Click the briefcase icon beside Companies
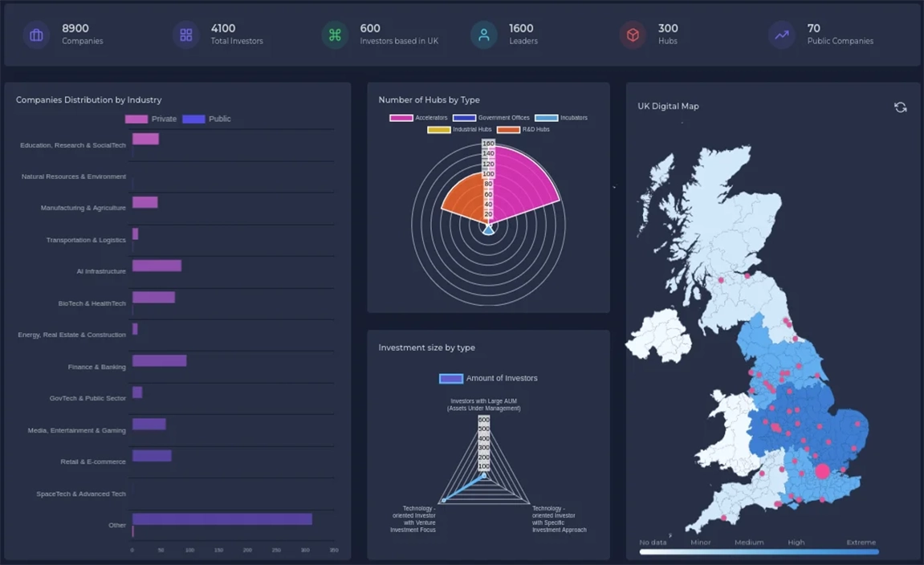924x565 pixels. click(36, 35)
